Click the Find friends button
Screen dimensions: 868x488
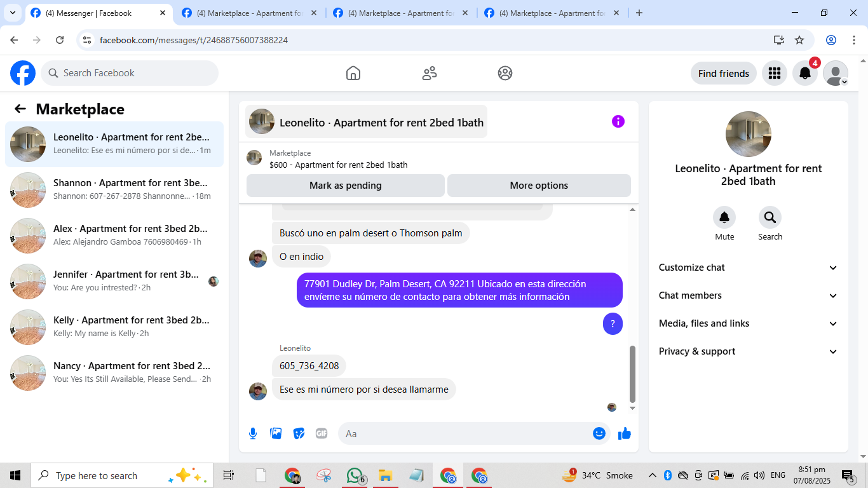(x=724, y=73)
